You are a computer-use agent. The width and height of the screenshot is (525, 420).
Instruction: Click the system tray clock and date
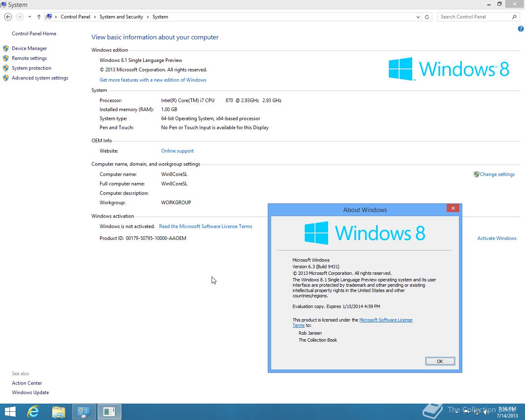click(x=507, y=412)
